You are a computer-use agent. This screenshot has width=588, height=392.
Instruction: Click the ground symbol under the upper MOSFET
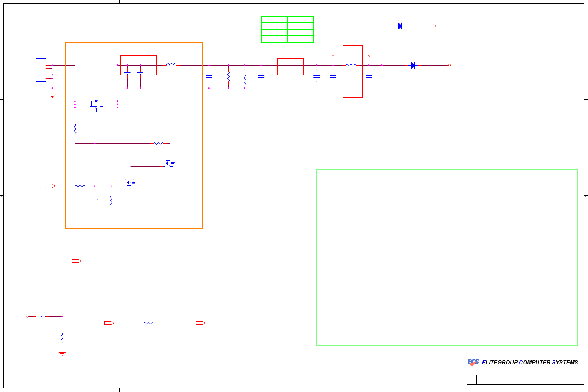tap(170, 210)
